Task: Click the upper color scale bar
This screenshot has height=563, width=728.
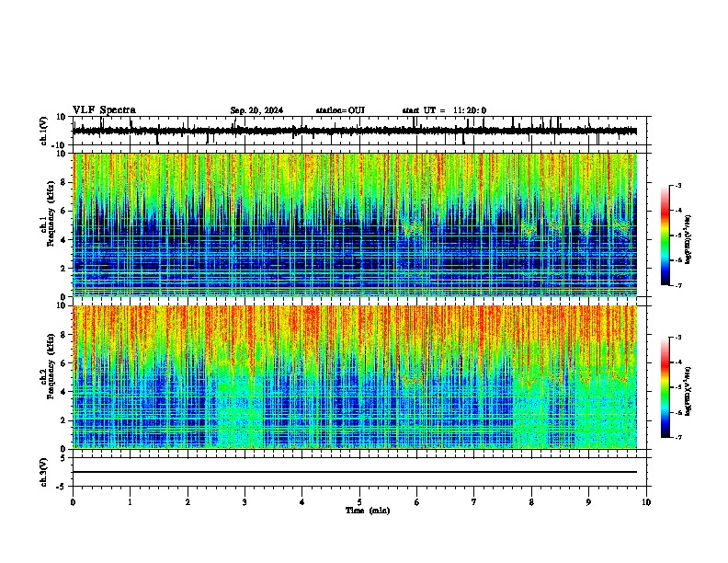Action: point(665,236)
